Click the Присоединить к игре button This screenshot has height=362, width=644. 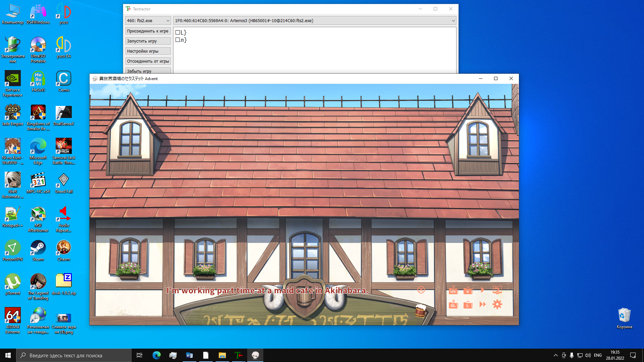tap(148, 31)
